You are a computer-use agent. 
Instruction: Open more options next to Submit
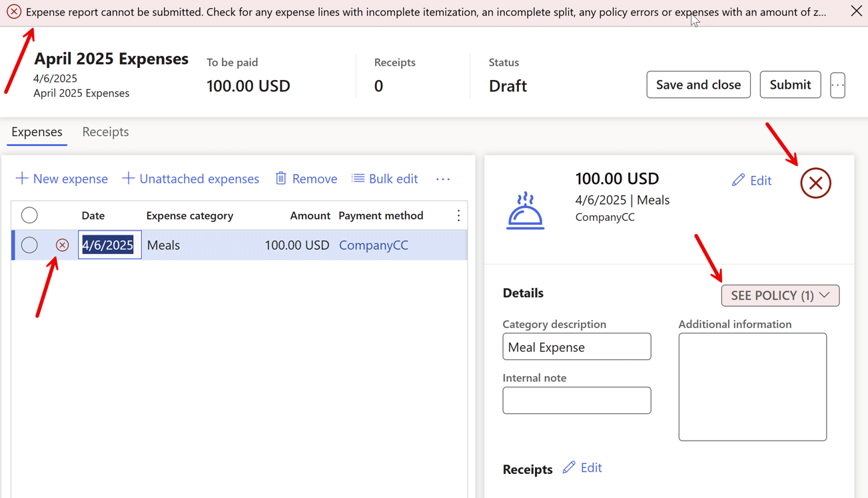[x=837, y=85]
